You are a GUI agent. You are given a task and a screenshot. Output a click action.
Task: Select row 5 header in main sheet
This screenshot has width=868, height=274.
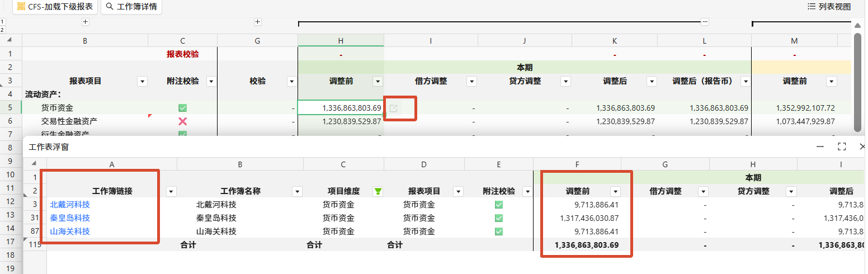[x=11, y=108]
